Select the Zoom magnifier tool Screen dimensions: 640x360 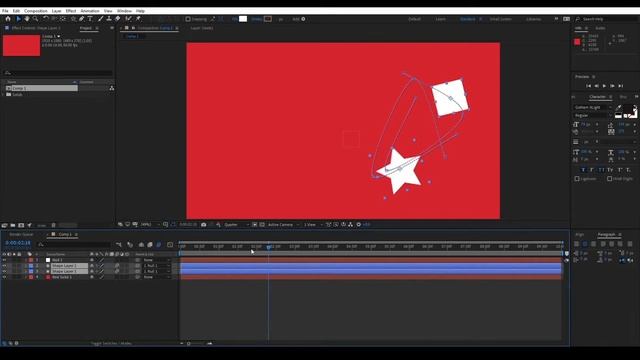(36, 19)
